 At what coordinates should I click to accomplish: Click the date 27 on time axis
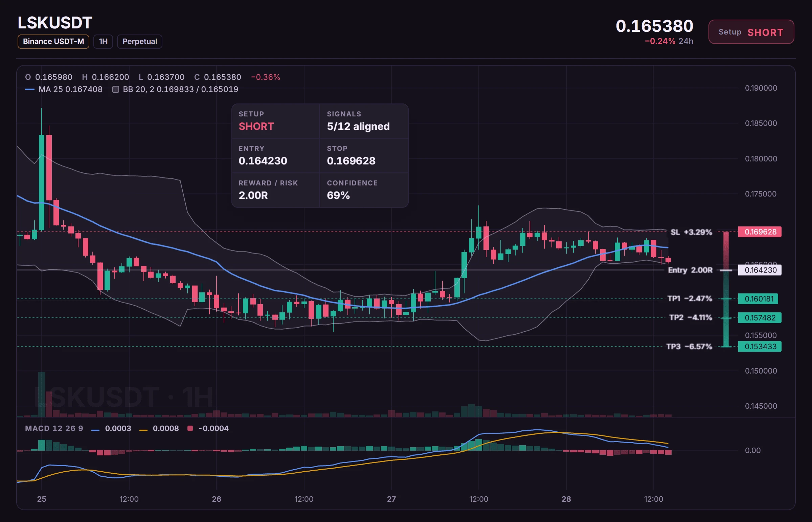391,499
